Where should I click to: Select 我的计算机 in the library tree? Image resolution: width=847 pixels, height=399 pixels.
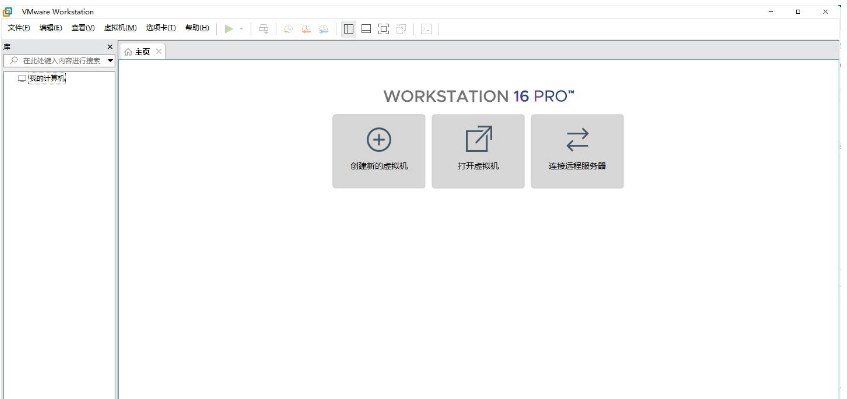pyautogui.click(x=47, y=78)
